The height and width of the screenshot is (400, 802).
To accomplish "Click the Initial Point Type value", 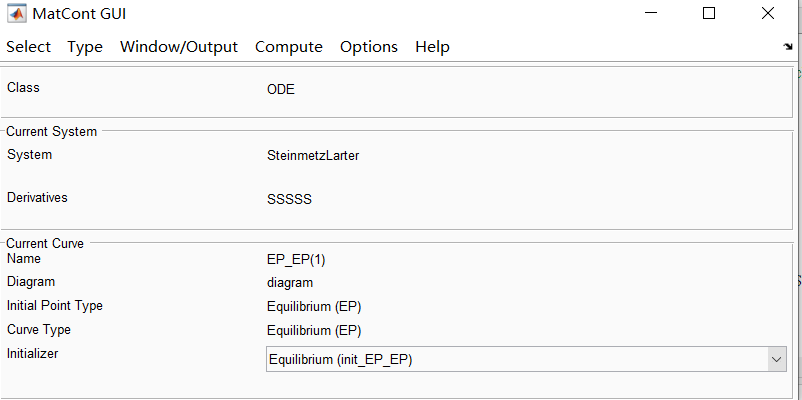I will click(314, 307).
